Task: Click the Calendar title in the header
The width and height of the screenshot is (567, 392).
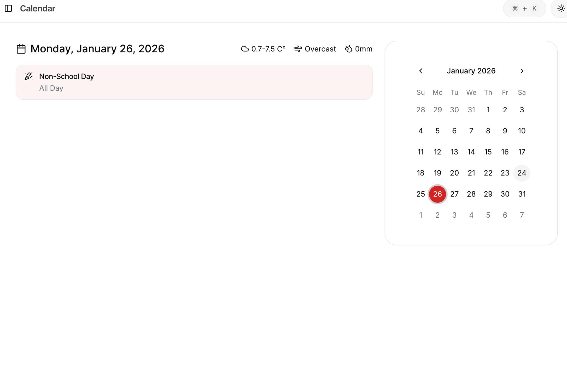Action: 37,8
